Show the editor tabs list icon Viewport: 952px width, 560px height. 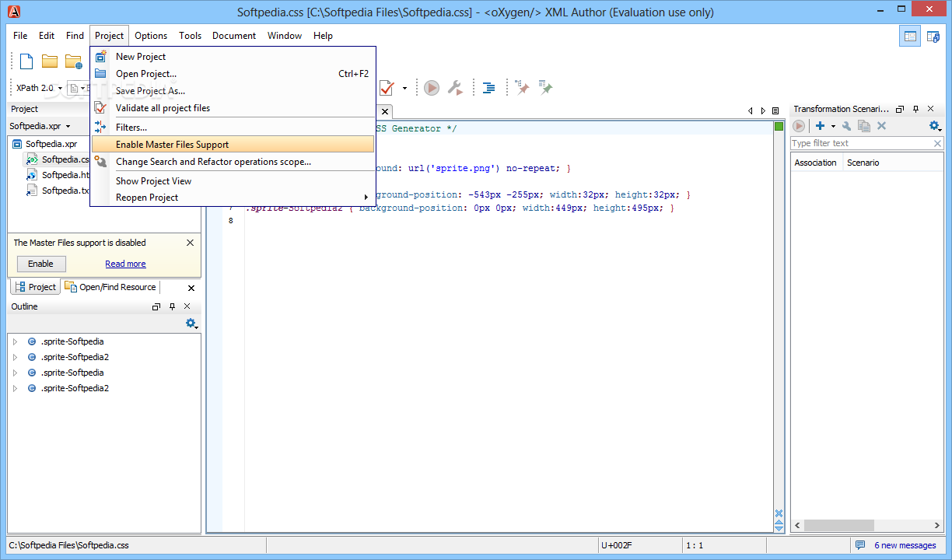pyautogui.click(x=775, y=111)
